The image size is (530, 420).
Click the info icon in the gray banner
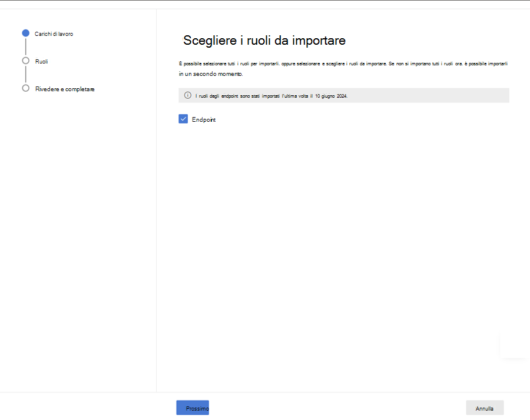coord(188,95)
